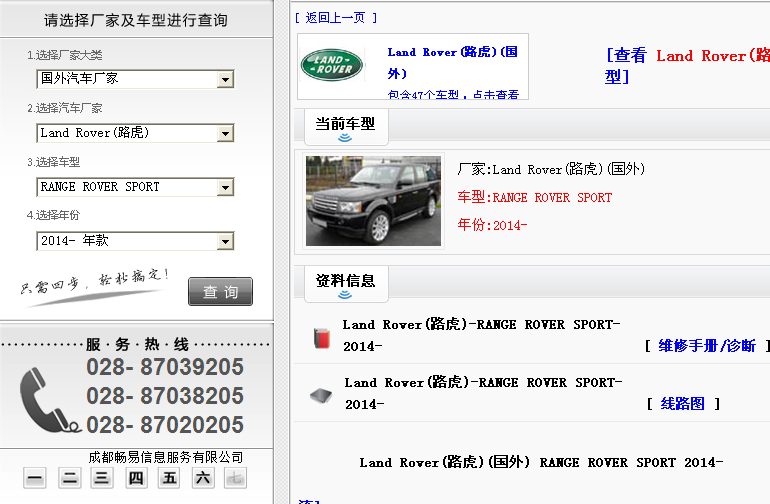This screenshot has width=770, height=504.
Task: Click the 2.选择汽车厂家 label
Action: 65,108
